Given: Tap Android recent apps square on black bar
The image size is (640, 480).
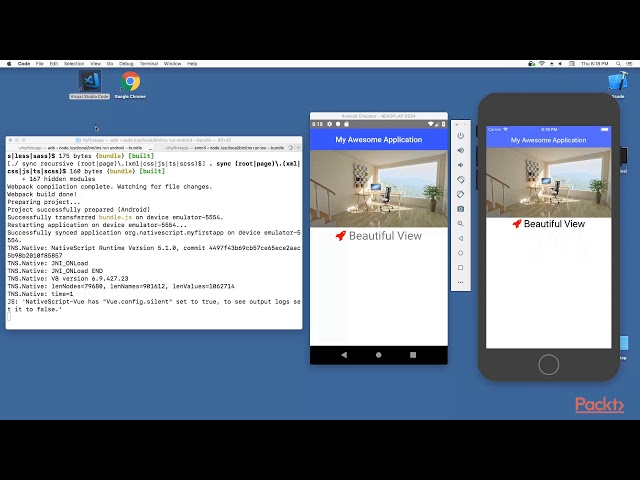Looking at the screenshot, I should coord(413,355).
